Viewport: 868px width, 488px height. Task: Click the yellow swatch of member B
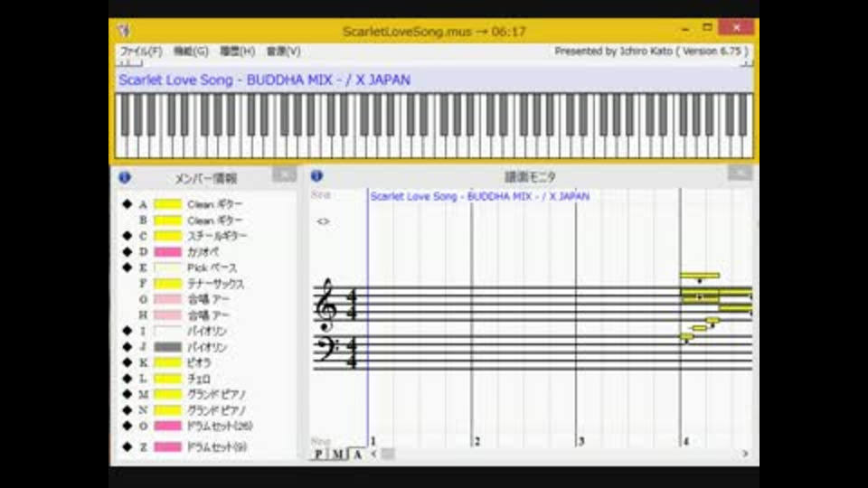pos(168,221)
